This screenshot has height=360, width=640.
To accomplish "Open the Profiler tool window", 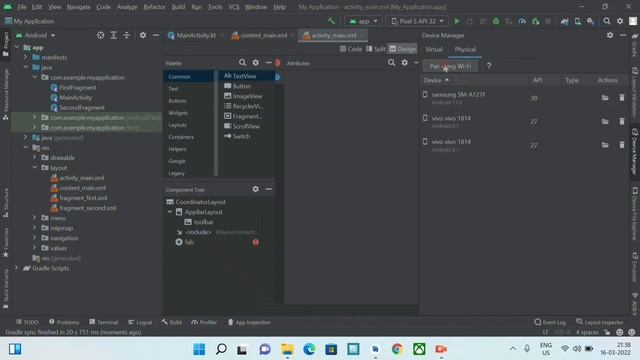I will tap(204, 322).
